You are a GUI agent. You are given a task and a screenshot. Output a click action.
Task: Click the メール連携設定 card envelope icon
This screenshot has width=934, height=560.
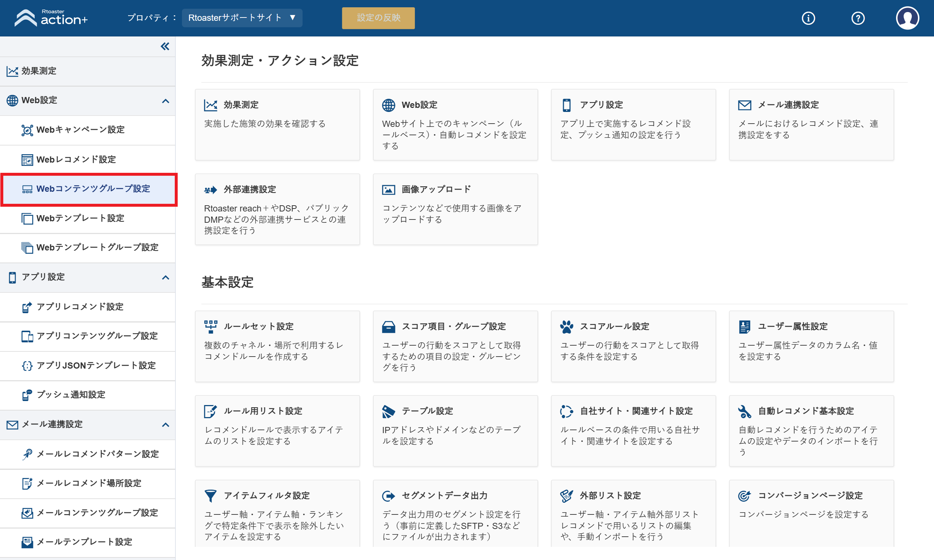click(745, 105)
